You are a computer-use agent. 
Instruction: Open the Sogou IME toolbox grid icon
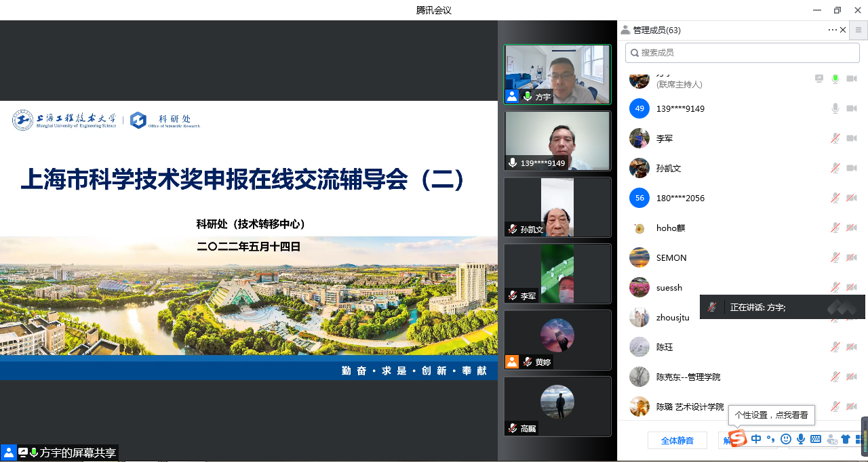(x=859, y=440)
